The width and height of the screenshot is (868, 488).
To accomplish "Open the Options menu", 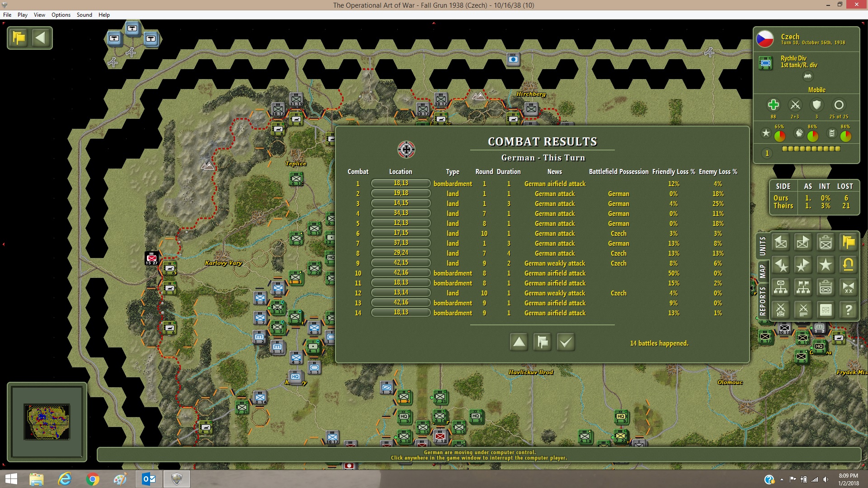I will point(61,15).
